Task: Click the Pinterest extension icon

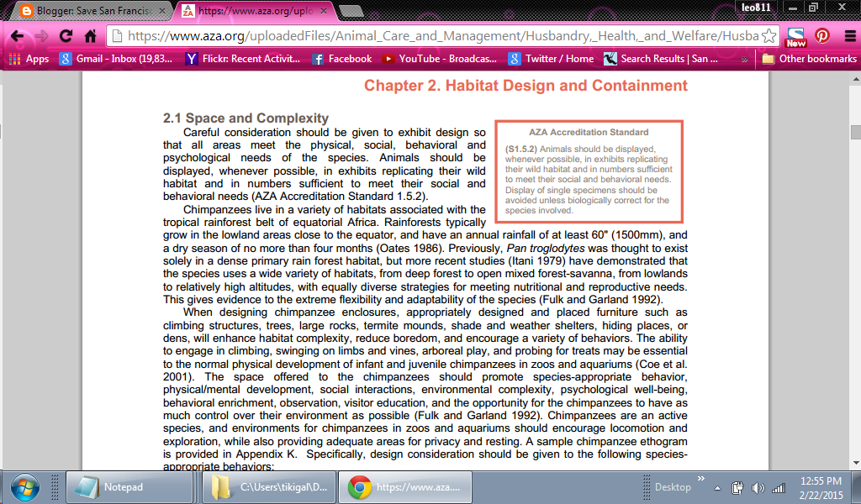Action: click(x=822, y=36)
